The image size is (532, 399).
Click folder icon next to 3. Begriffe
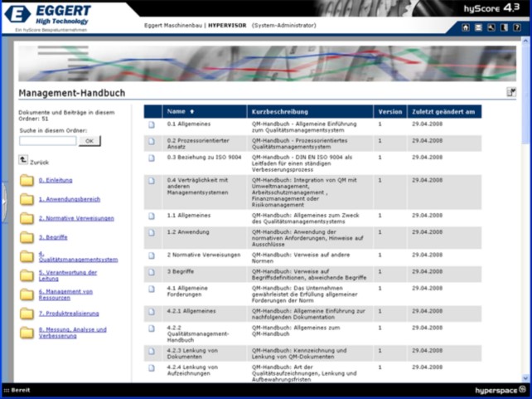(27, 238)
